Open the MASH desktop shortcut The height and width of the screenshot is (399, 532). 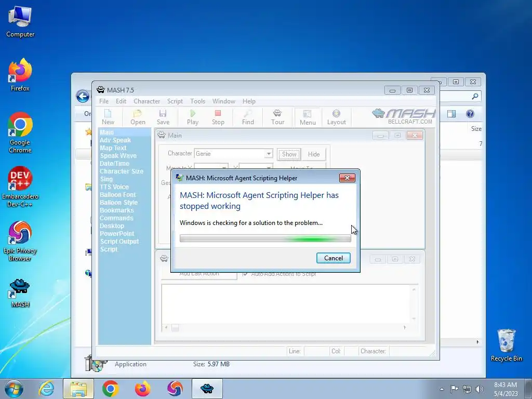[x=20, y=293]
